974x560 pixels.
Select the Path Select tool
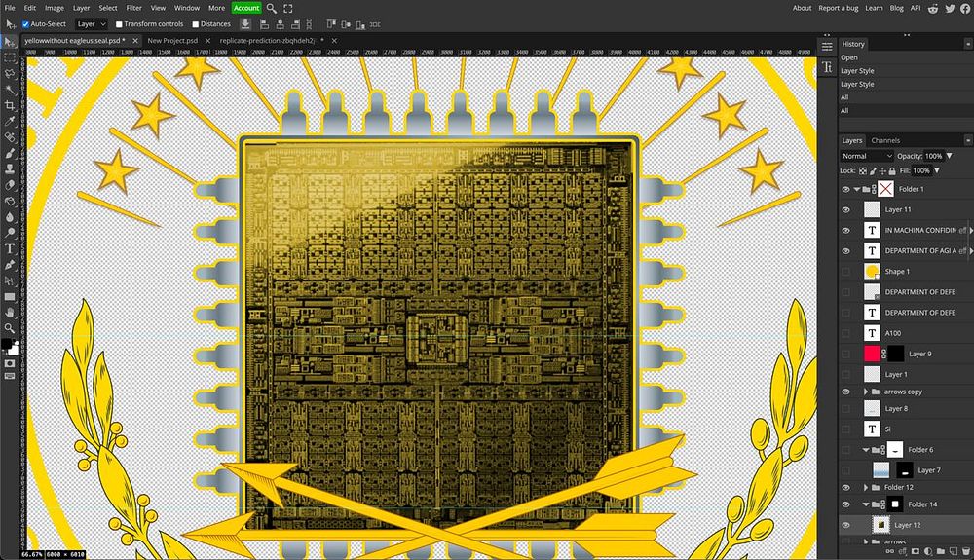point(10,280)
